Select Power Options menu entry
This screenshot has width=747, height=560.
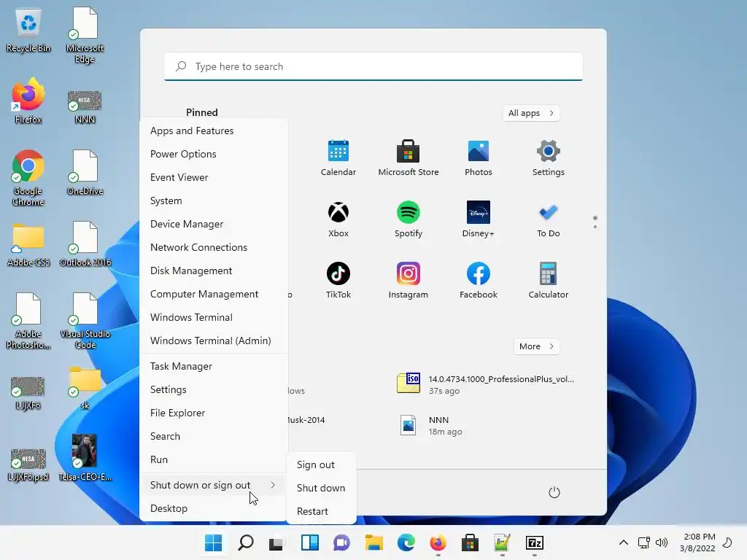[214, 154]
